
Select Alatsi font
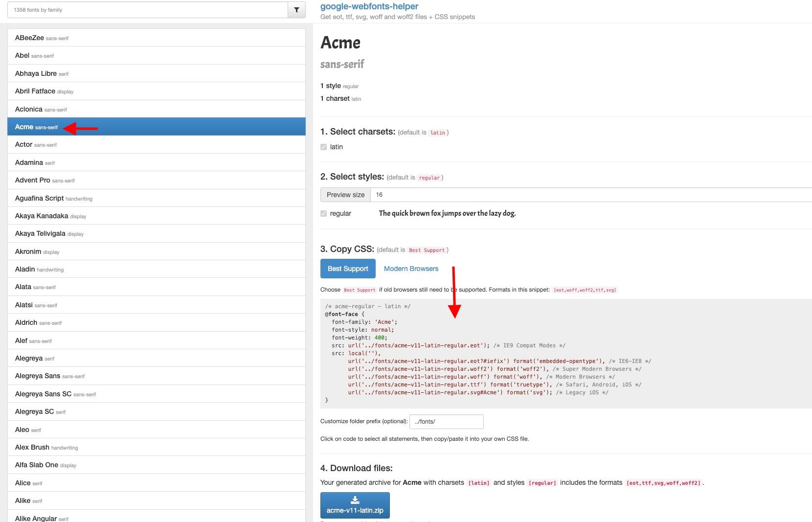click(x=157, y=305)
